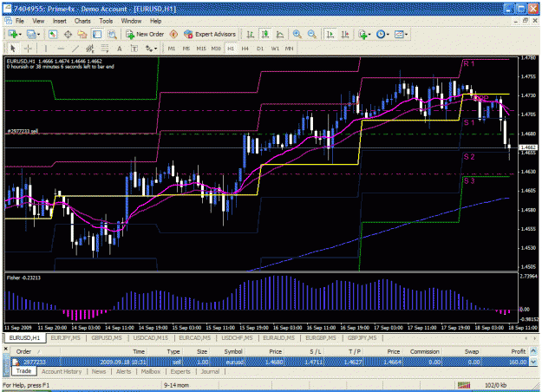
Task: Toggle the Data Window
Action: 68,34
